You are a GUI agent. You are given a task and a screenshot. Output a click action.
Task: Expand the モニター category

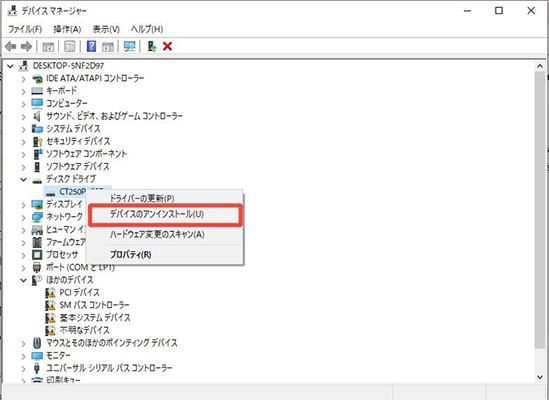23,356
